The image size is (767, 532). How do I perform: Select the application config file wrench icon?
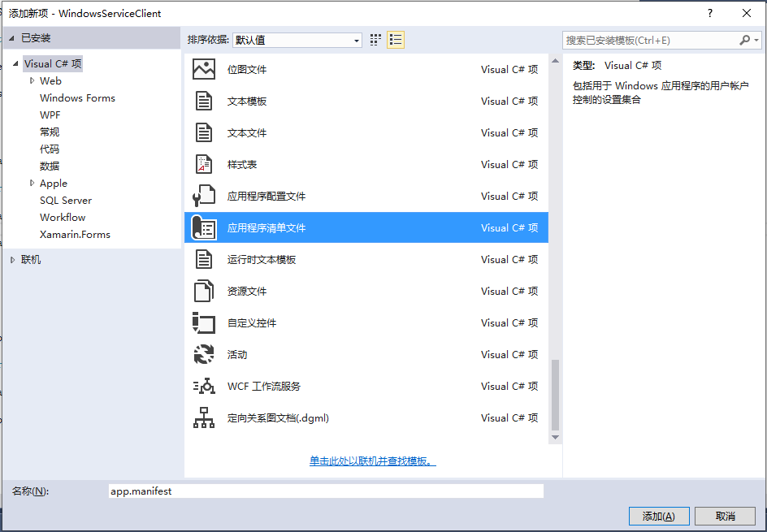point(203,197)
